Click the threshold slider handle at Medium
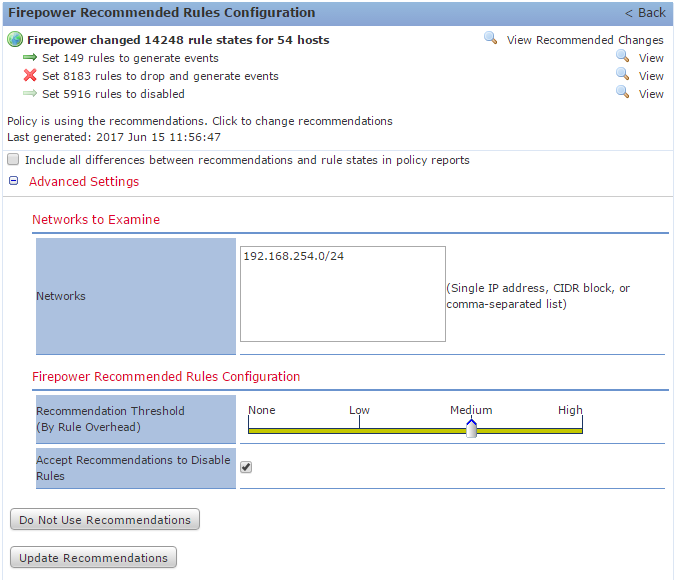This screenshot has height=580, width=676. 471,429
